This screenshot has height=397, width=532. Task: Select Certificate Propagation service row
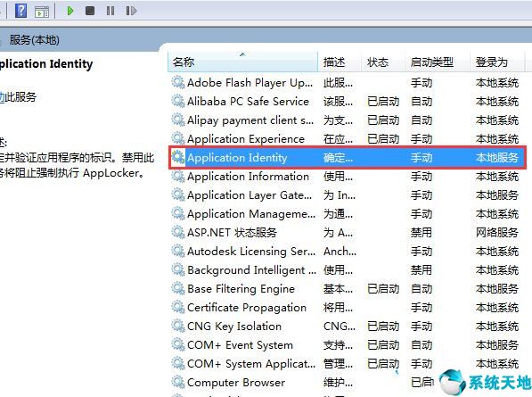click(346, 308)
